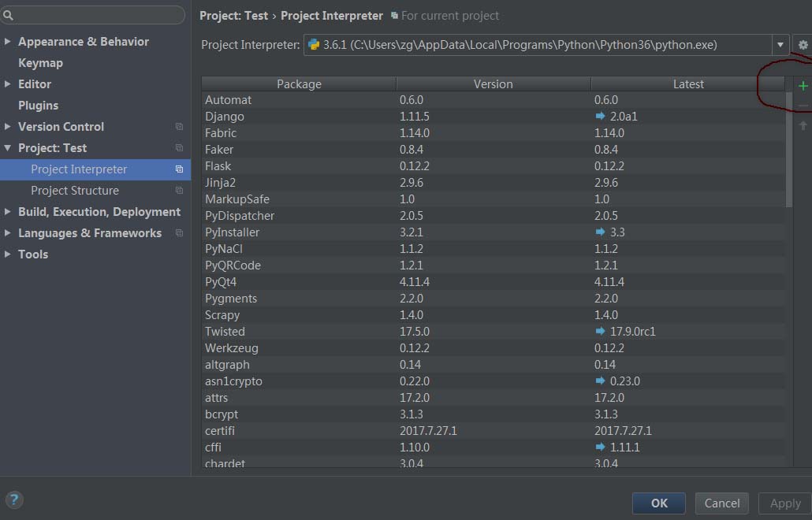Click the update arrow next to Twisted 17.9.0rc1
The width and height of the screenshot is (812, 520).
[600, 331]
